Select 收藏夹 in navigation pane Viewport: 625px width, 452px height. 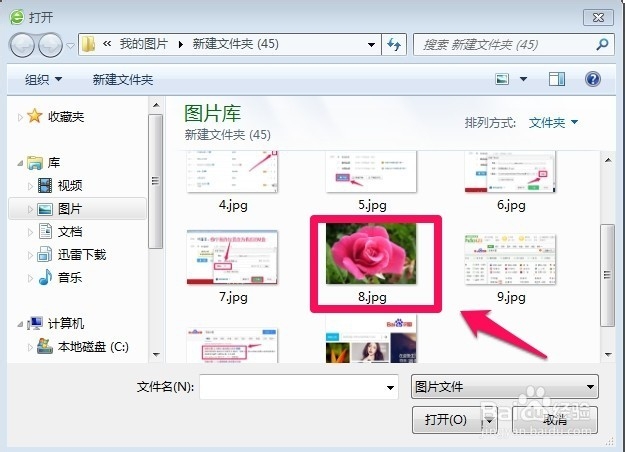[x=66, y=117]
